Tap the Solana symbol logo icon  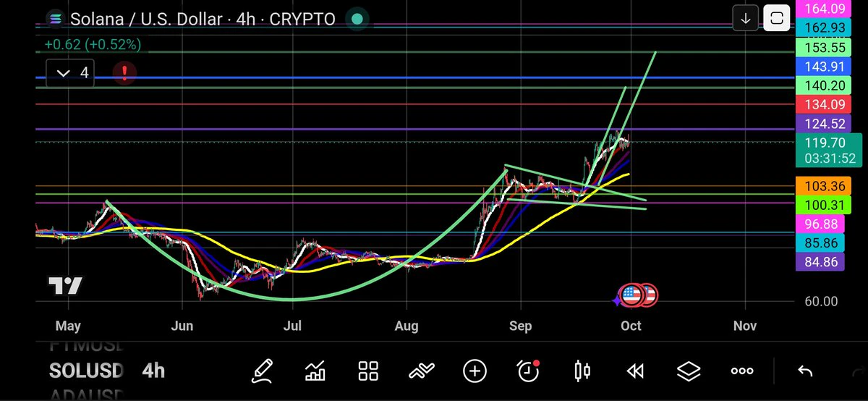pos(54,19)
